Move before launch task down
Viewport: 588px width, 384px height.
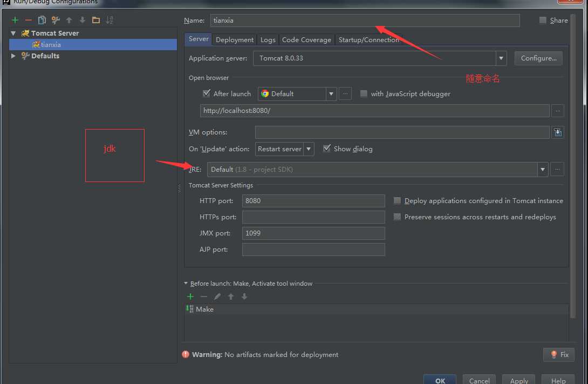pos(244,297)
